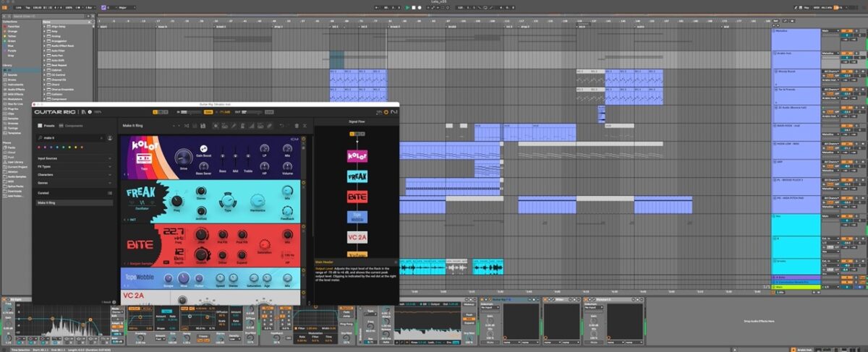The width and height of the screenshot is (868, 352).
Task: Click the Native Instruments logo in Guitar Rig
Action: click(393, 112)
